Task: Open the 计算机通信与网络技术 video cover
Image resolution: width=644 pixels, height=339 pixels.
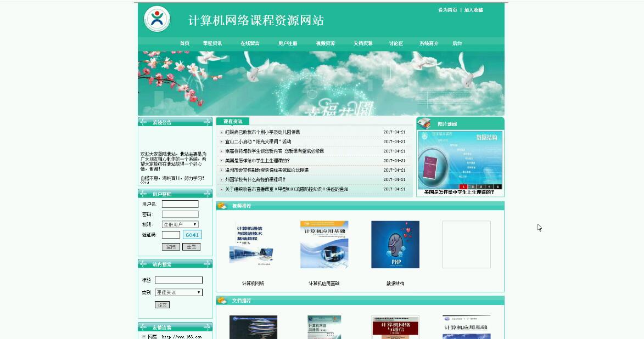Action: pyautogui.click(x=253, y=245)
